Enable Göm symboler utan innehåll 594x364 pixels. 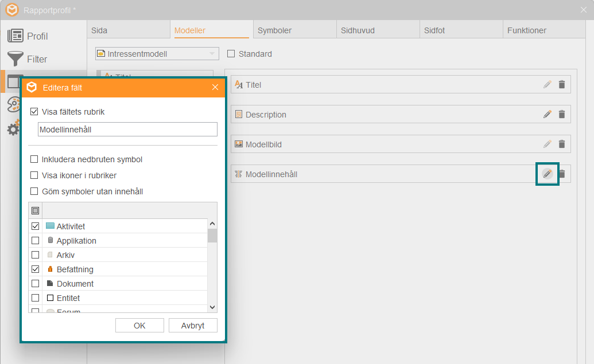pyautogui.click(x=34, y=191)
